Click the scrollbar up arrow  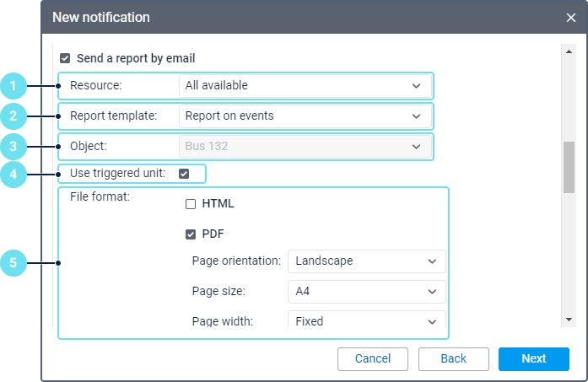[569, 50]
